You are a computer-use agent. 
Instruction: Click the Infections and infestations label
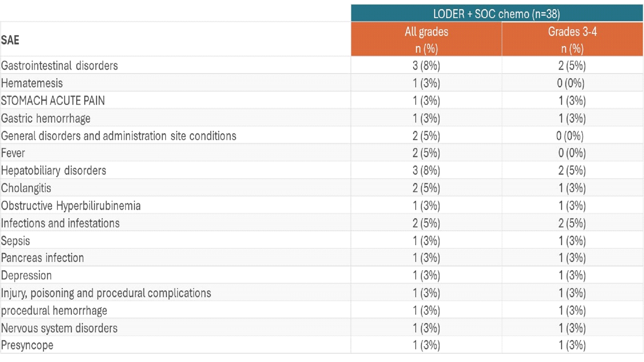60,223
